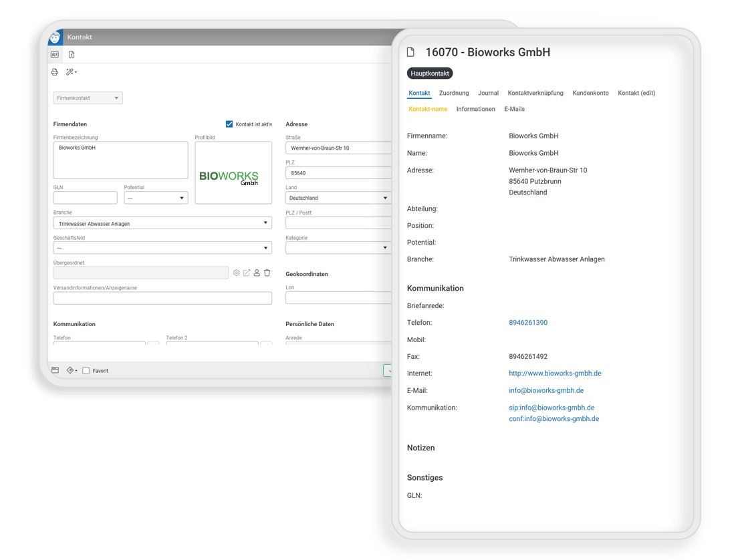
Task: Click the gear icon beside Übergeordnet
Action: (x=237, y=273)
